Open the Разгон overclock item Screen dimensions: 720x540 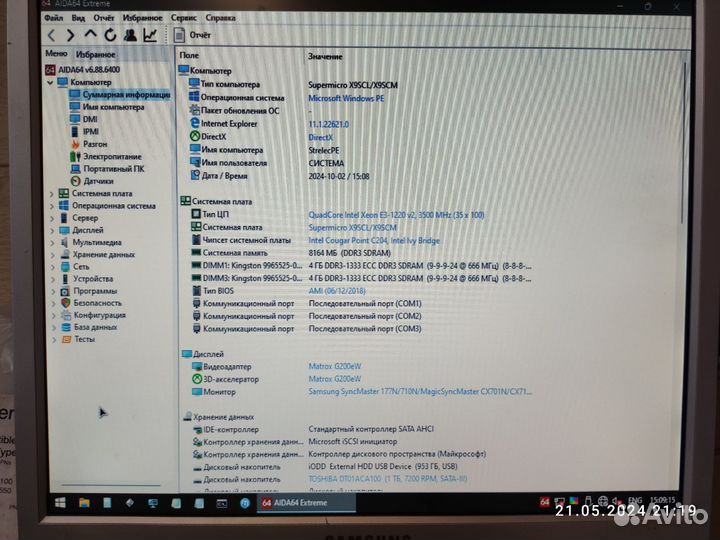tap(89, 144)
